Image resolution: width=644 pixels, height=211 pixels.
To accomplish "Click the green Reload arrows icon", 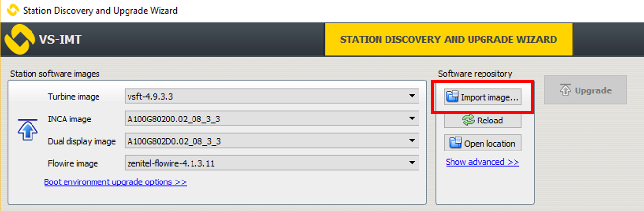I will tap(468, 121).
